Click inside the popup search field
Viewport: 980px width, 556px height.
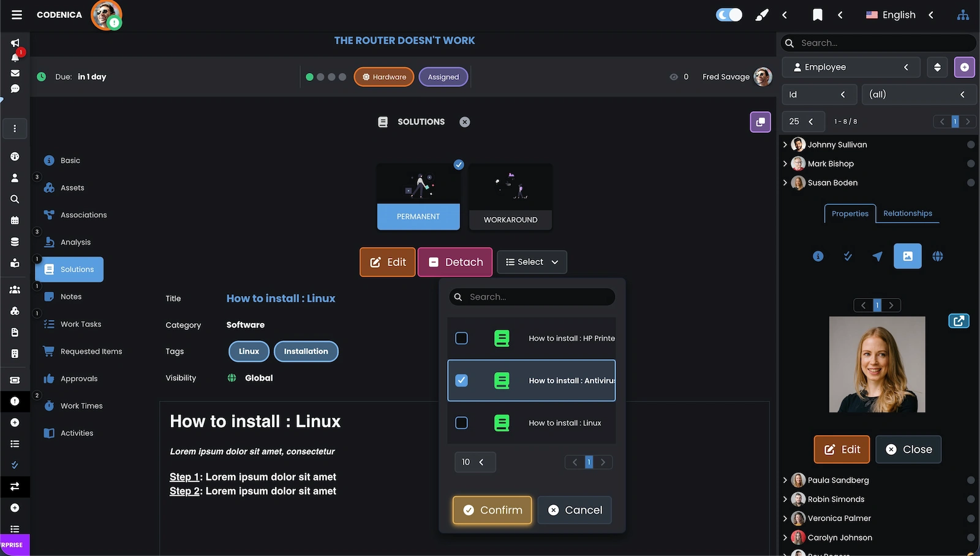(532, 297)
